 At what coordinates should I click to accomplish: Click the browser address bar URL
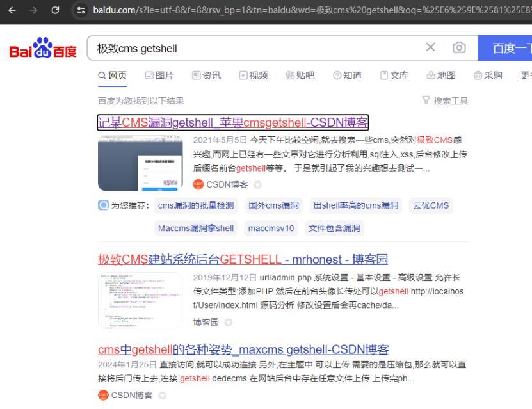(312, 10)
